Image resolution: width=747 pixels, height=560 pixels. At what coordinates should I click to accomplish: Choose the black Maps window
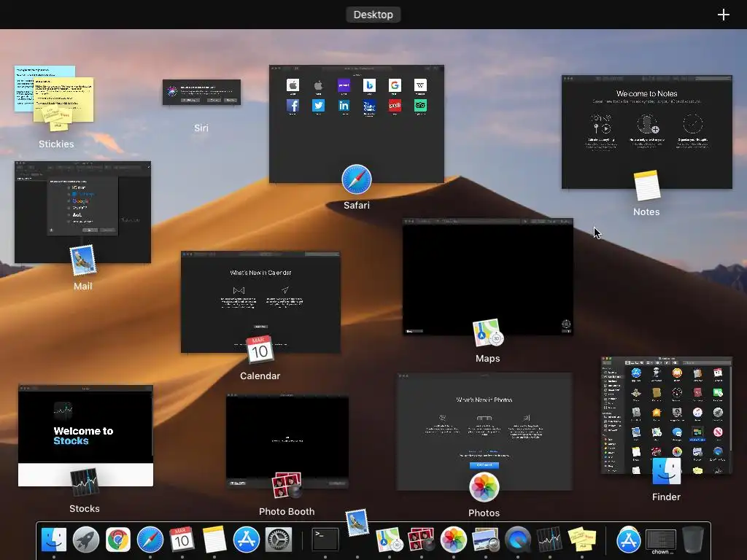tap(488, 276)
